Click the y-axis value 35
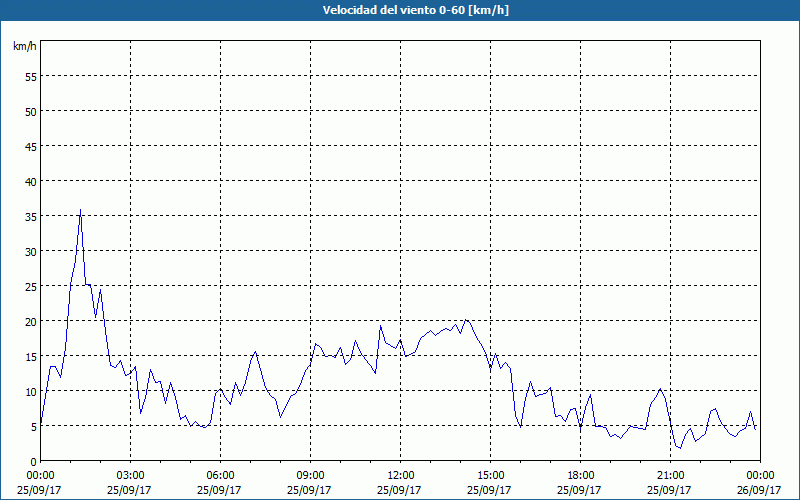 point(31,216)
